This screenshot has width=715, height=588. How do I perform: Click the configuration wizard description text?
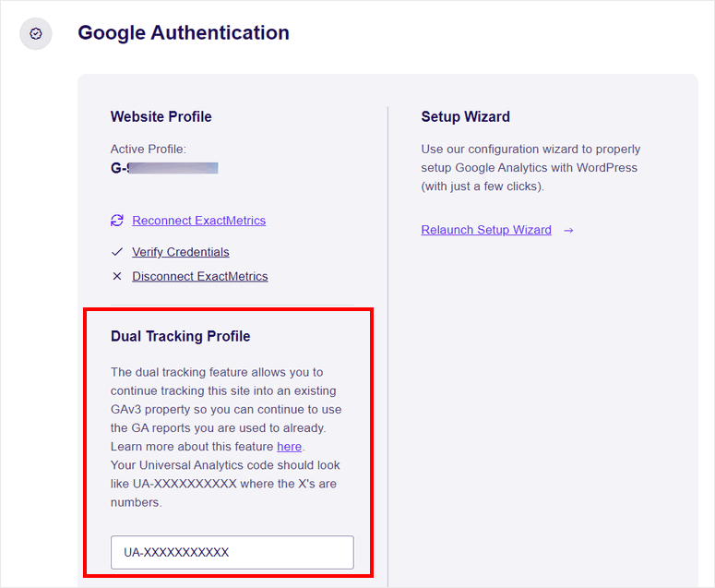(530, 167)
